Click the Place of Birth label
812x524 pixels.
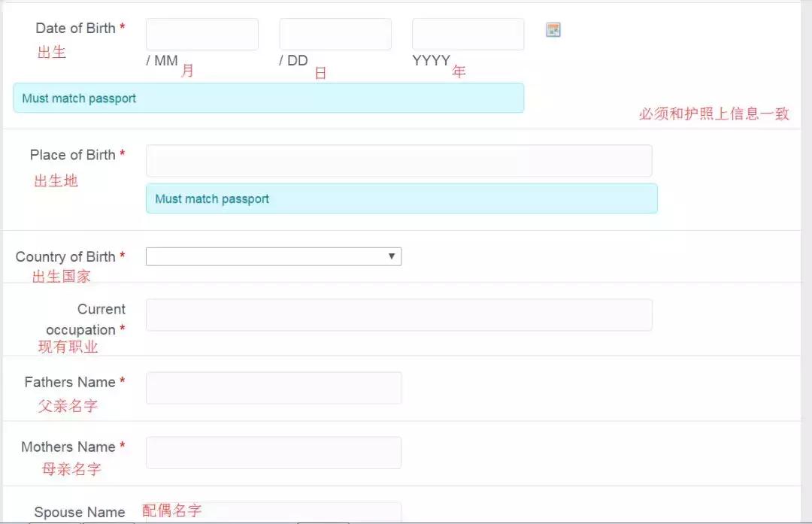click(x=77, y=155)
